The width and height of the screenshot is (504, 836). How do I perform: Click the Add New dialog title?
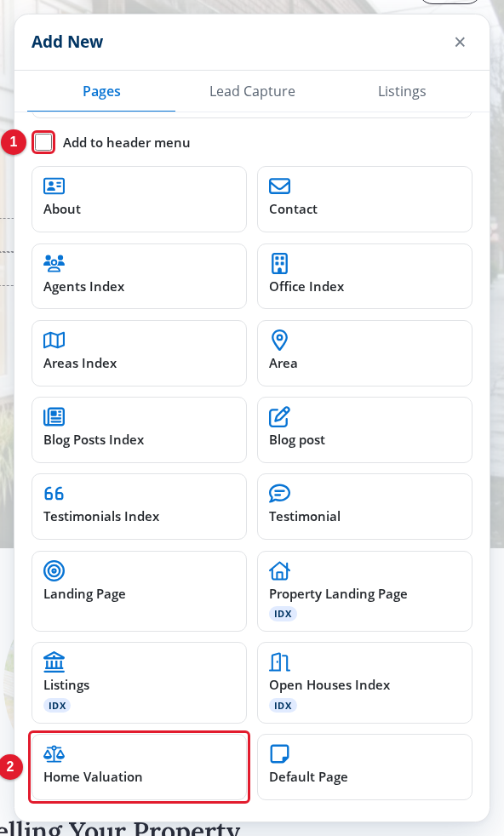(67, 42)
